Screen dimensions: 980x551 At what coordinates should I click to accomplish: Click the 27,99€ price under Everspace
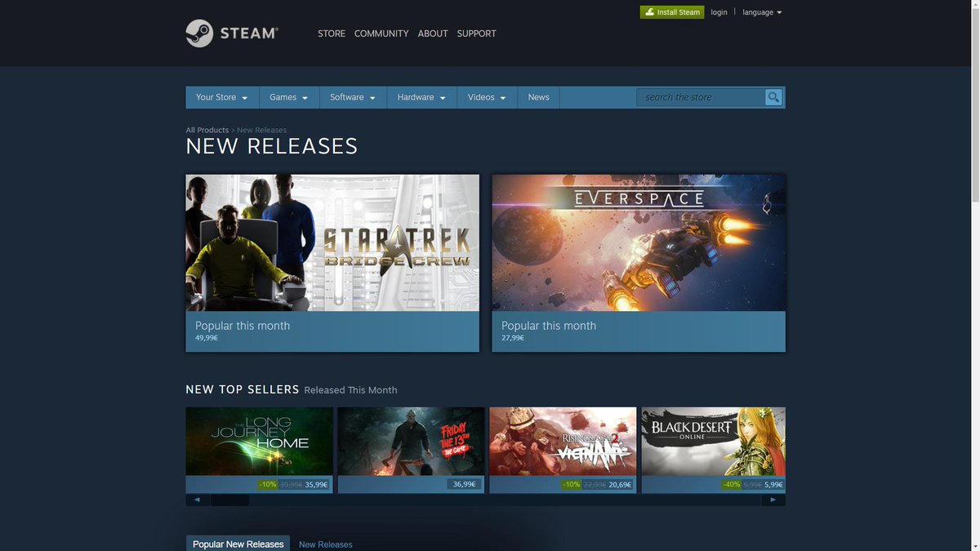point(512,338)
